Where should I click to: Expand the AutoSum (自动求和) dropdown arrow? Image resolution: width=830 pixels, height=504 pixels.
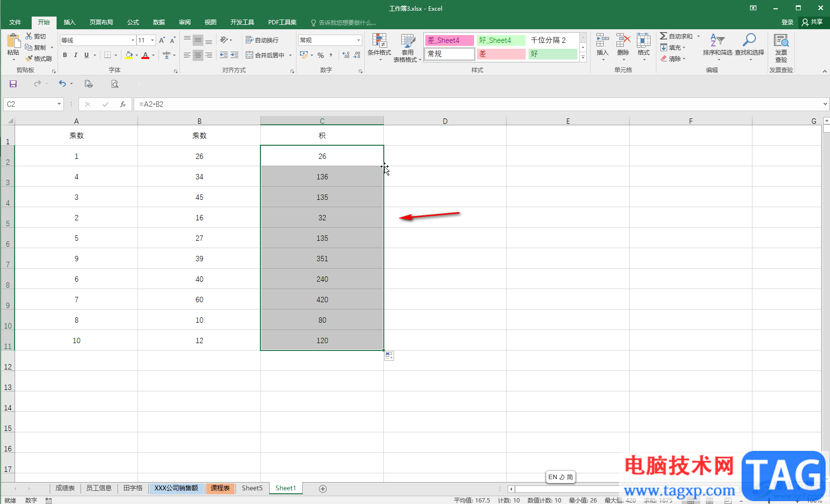pyautogui.click(x=698, y=37)
